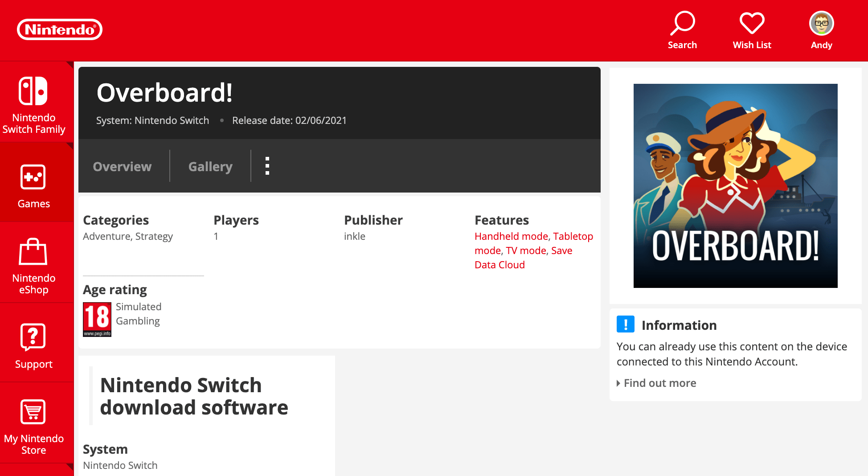Click the Nintendo logo
The height and width of the screenshot is (476, 868).
point(60,29)
